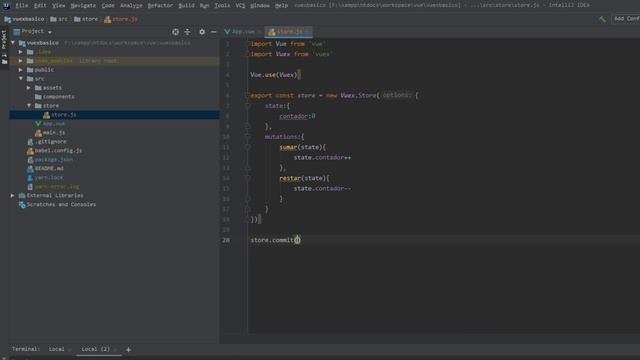
Task: Click the package.json file icon
Action: [30, 160]
